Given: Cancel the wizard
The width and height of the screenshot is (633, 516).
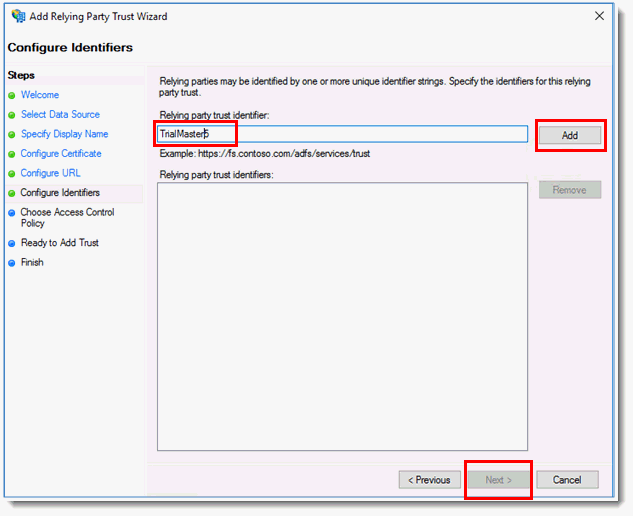Looking at the screenshot, I should pyautogui.click(x=567, y=480).
